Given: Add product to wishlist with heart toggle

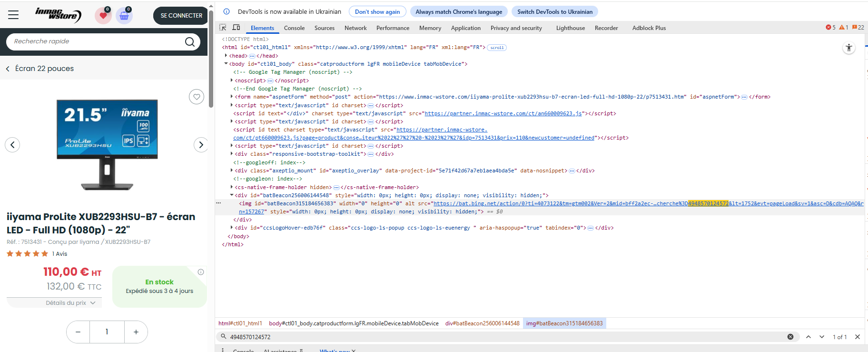Looking at the screenshot, I should 197,97.
